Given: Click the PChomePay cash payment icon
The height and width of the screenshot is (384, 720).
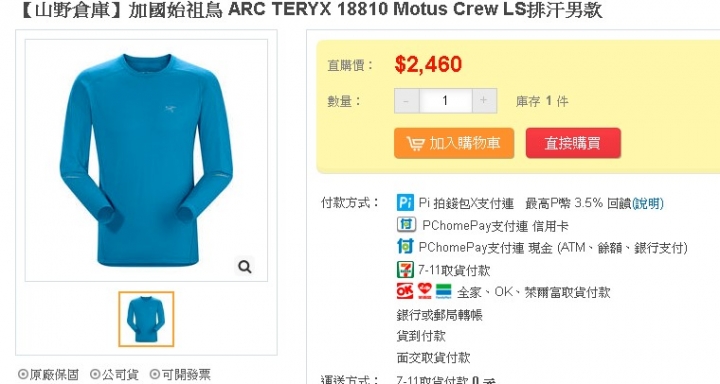Looking at the screenshot, I should click(405, 247).
